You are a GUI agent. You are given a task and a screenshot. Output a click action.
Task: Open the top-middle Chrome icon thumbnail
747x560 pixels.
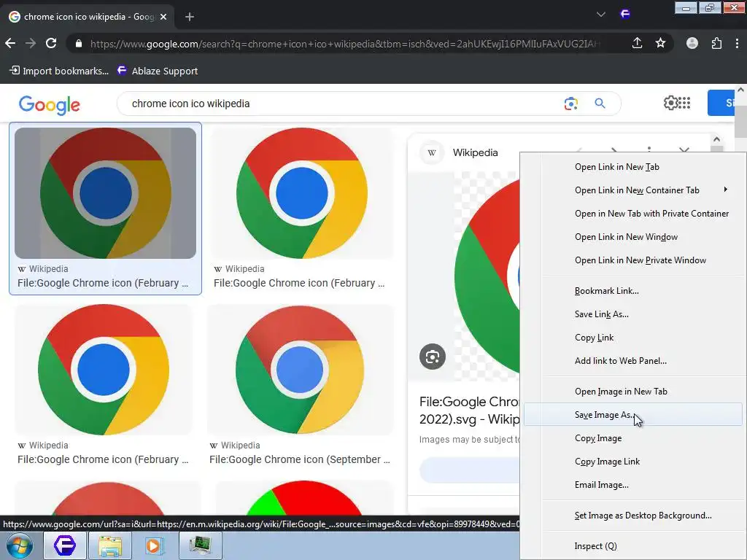[302, 192]
